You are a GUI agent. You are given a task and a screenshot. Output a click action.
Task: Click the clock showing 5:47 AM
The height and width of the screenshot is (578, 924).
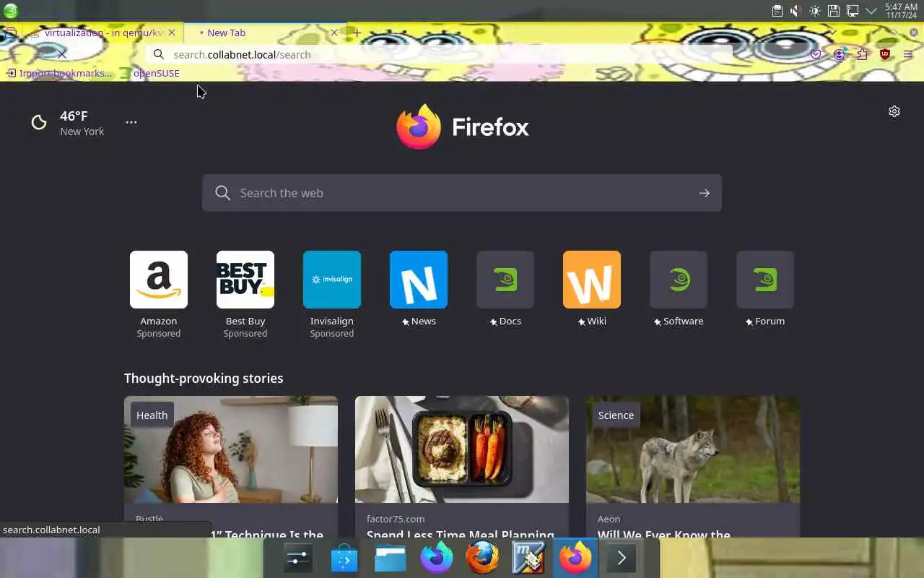pyautogui.click(x=901, y=11)
